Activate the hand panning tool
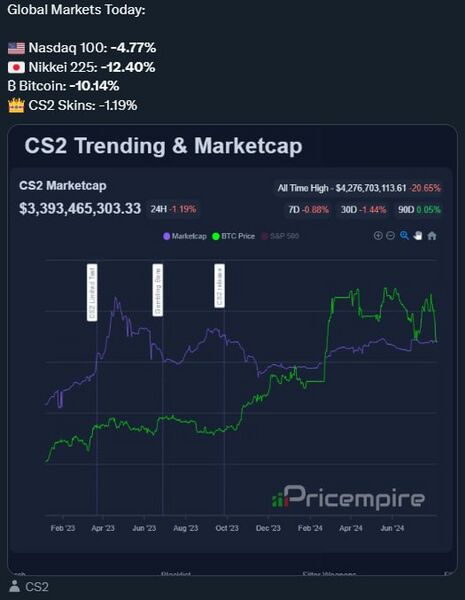Screen dimensions: 465x600 418,236
